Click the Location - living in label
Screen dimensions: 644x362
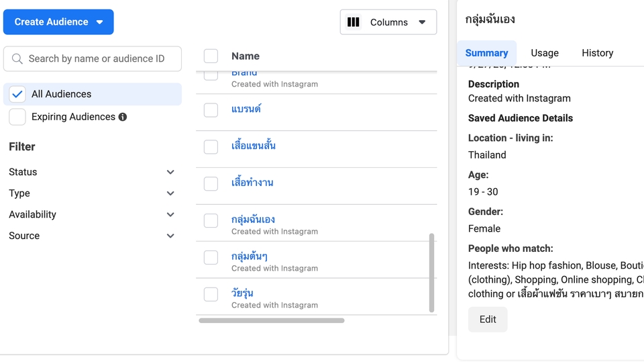511,138
